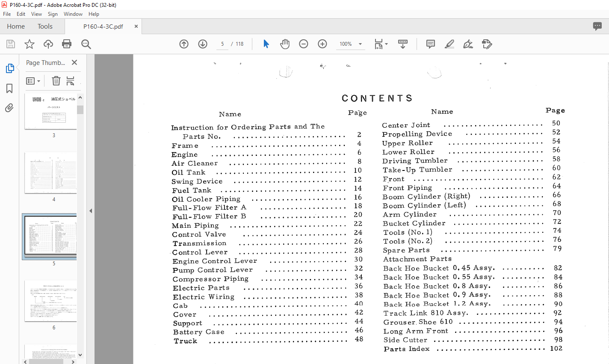
Task: Close the P160-4-3C.pdf tab
Action: [136, 26]
